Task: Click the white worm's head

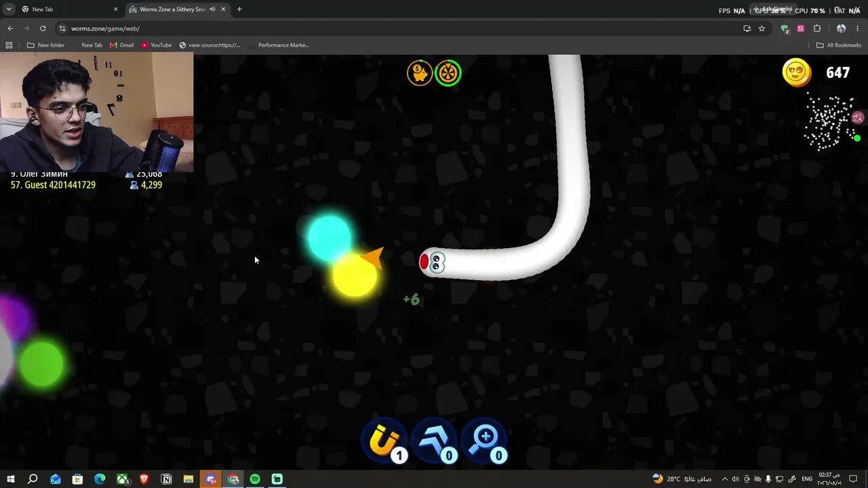Action: pyautogui.click(x=433, y=262)
